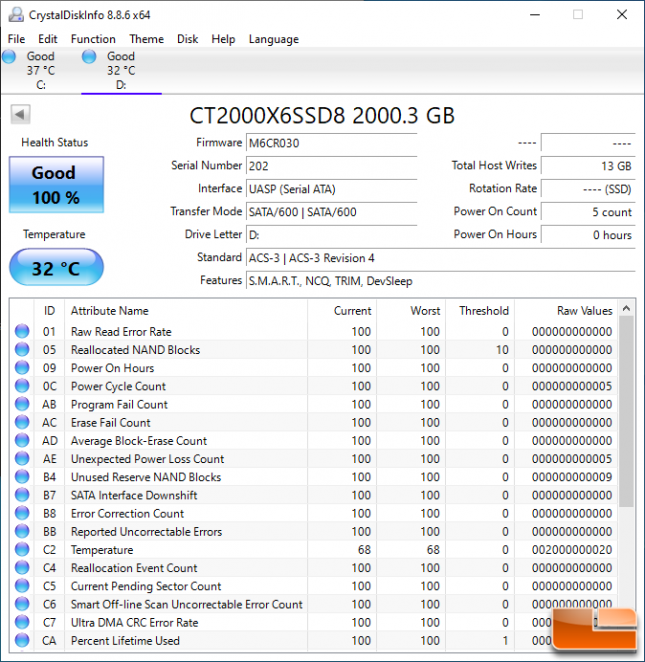Click the Power On Count value 5 count
Viewport: 645px width, 662px height.
click(x=588, y=212)
